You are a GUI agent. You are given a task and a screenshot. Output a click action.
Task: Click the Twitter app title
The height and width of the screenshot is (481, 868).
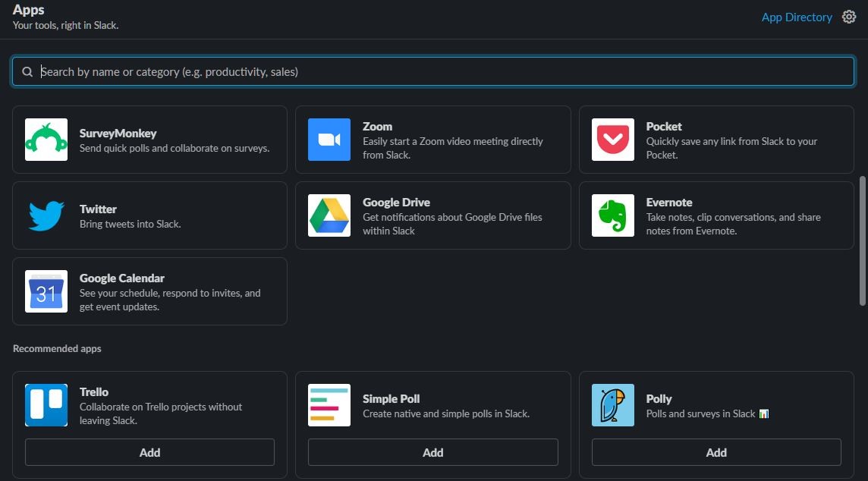click(x=98, y=209)
